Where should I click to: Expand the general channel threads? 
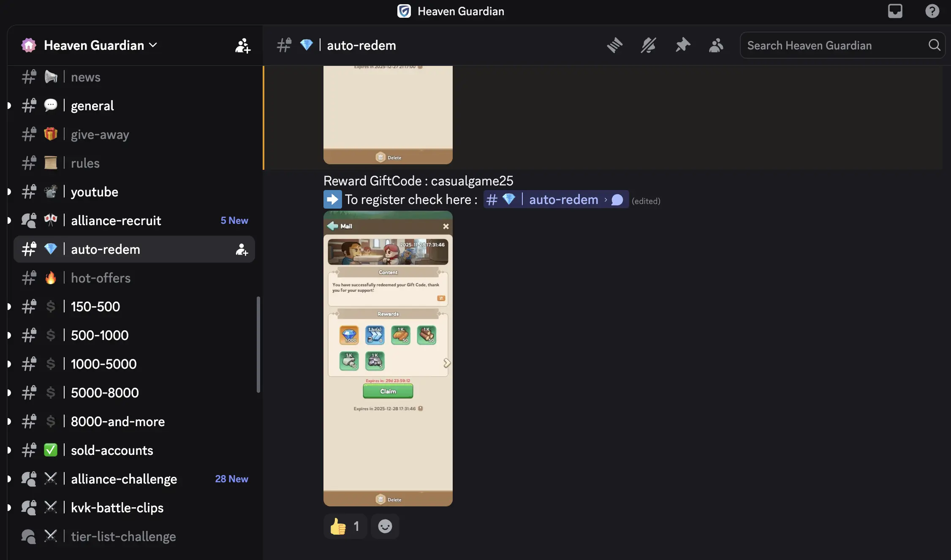pyautogui.click(x=9, y=106)
